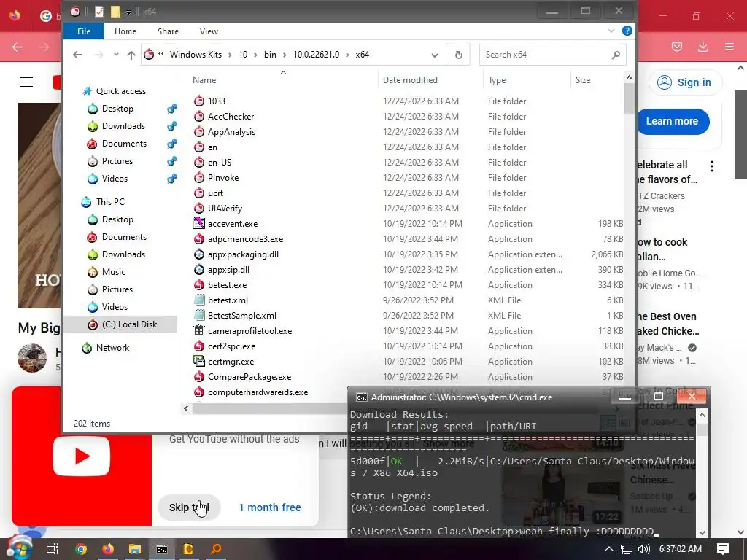Select ComparePackage.exe file
The height and width of the screenshot is (560, 747).
tap(249, 377)
